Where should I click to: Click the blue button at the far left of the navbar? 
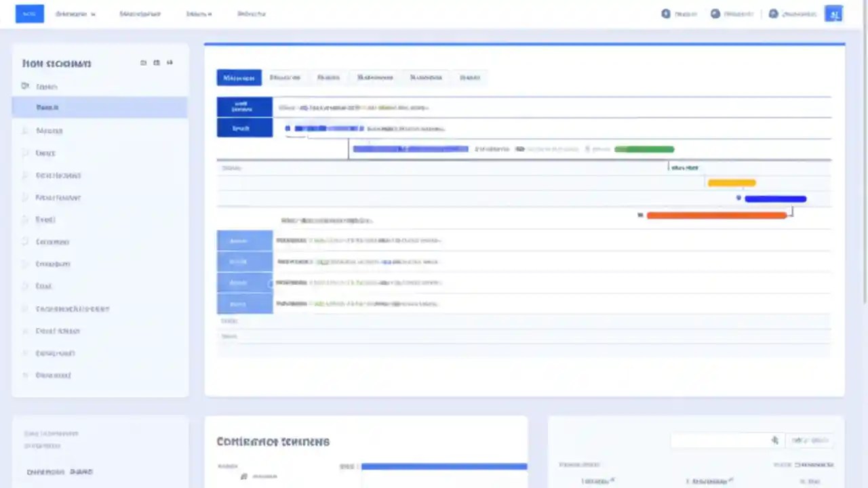pyautogui.click(x=29, y=14)
